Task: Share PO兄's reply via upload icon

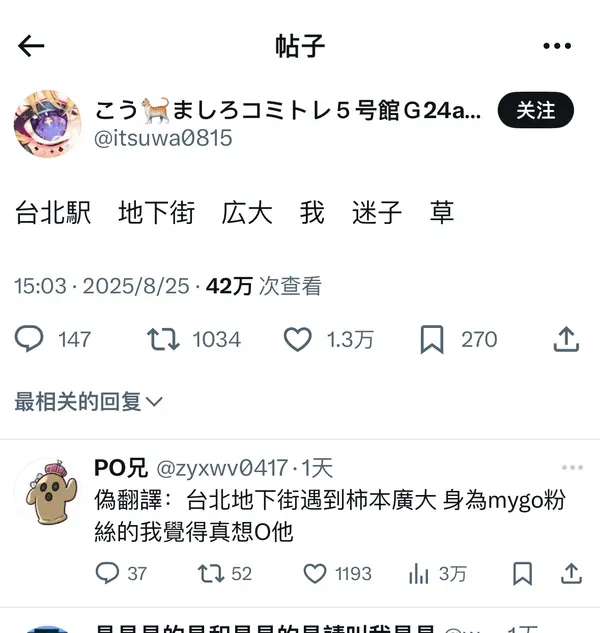Action: [x=571, y=573]
